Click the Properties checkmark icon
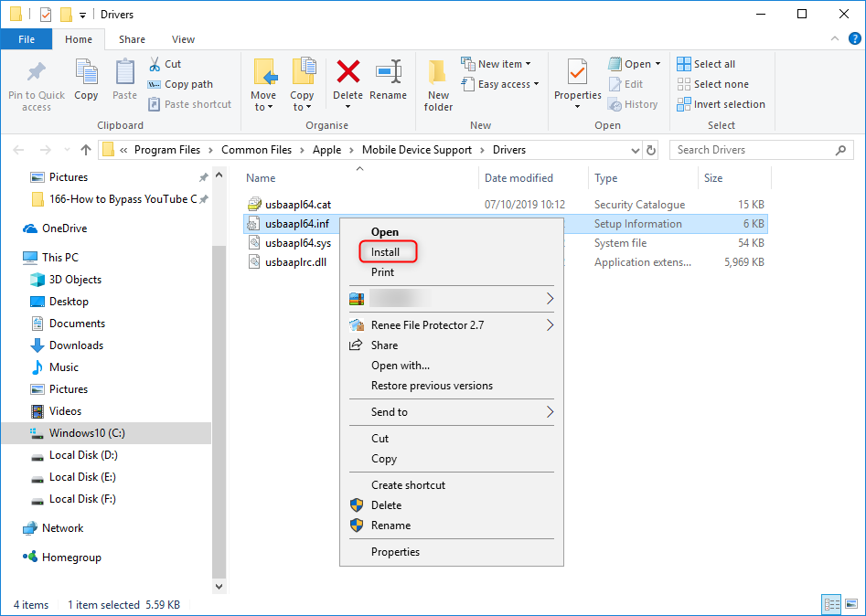This screenshot has height=616, width=866. tap(578, 72)
